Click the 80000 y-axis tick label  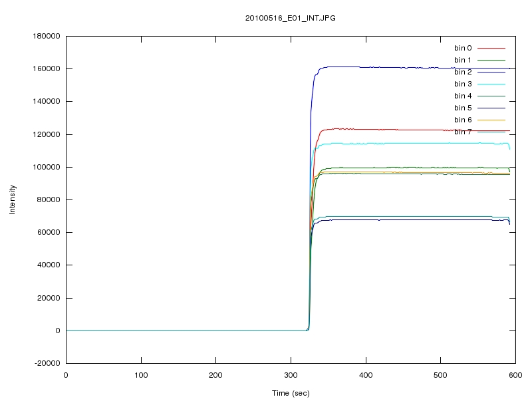point(49,199)
